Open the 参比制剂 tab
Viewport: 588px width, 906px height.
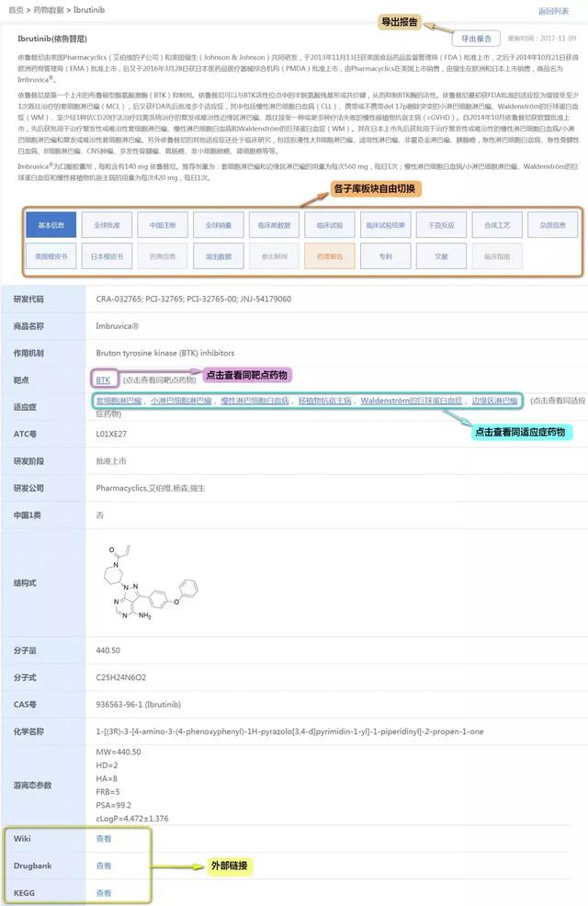point(275,256)
